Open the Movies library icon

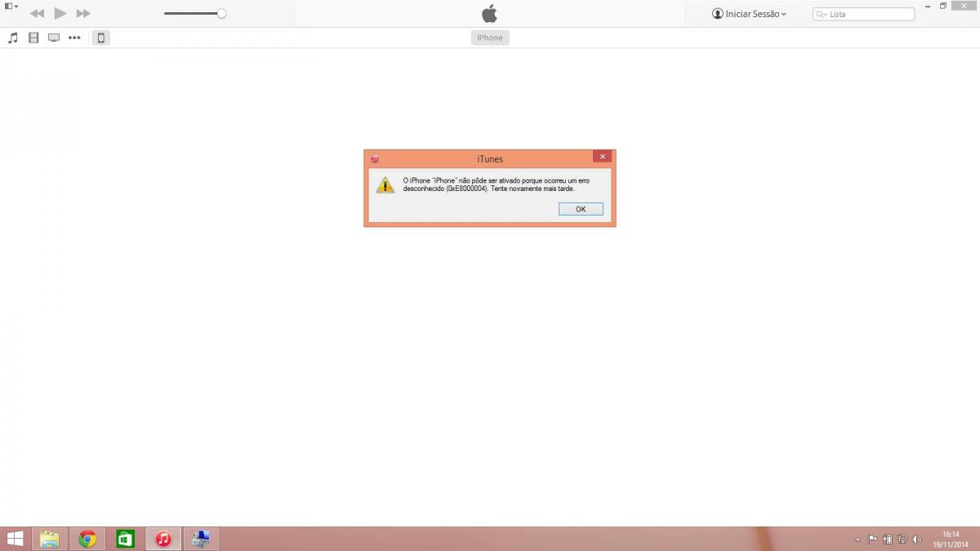point(33,38)
